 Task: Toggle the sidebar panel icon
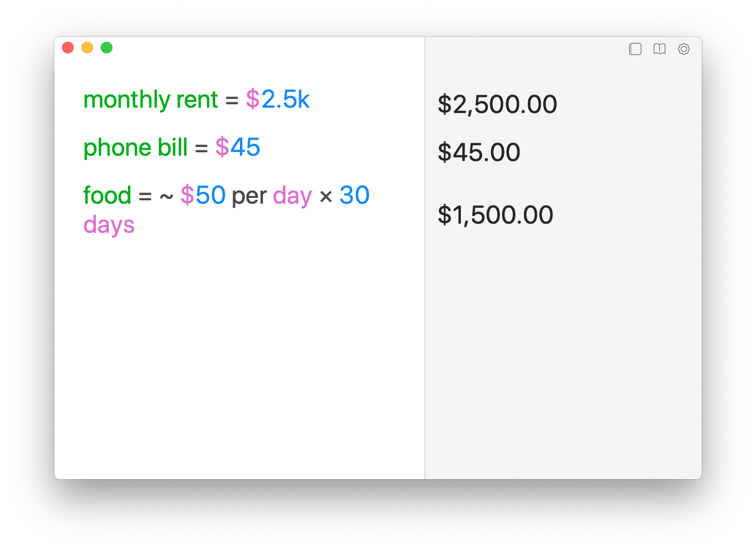pyautogui.click(x=635, y=49)
